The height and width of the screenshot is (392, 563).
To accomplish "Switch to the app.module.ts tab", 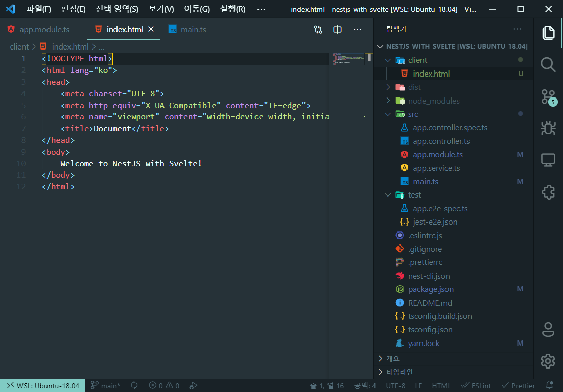I will click(x=38, y=30).
